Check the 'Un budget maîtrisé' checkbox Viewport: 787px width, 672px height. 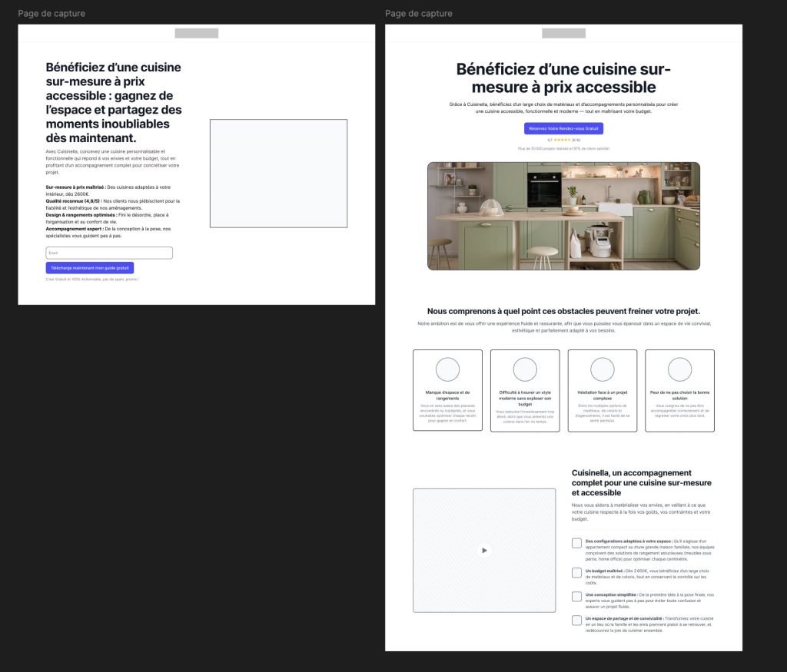[x=576, y=572]
